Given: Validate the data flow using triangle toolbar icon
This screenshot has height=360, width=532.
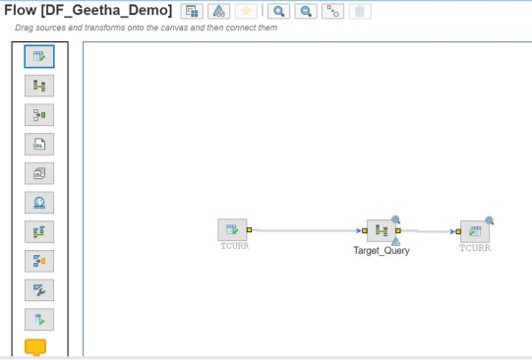Looking at the screenshot, I should 218,11.
